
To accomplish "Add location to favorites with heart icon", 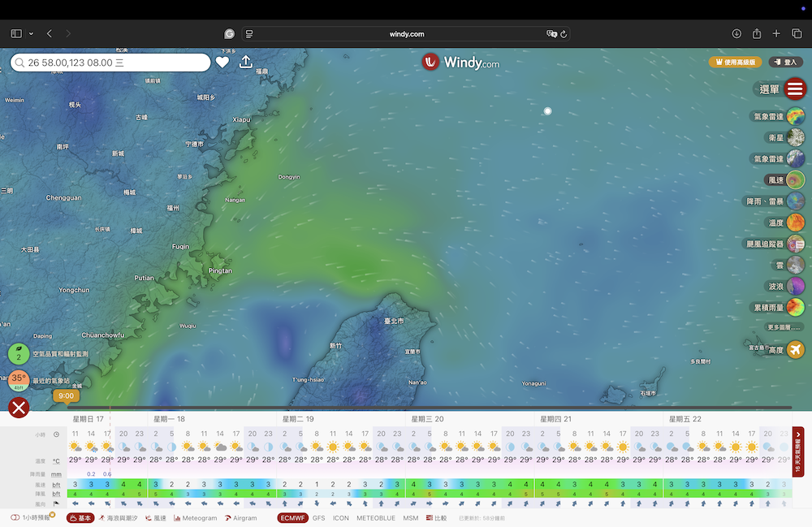I will (222, 63).
